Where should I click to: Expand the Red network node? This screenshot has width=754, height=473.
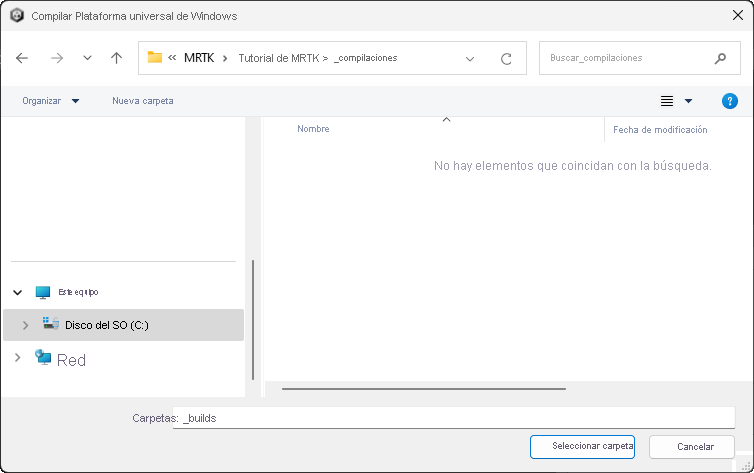17,358
